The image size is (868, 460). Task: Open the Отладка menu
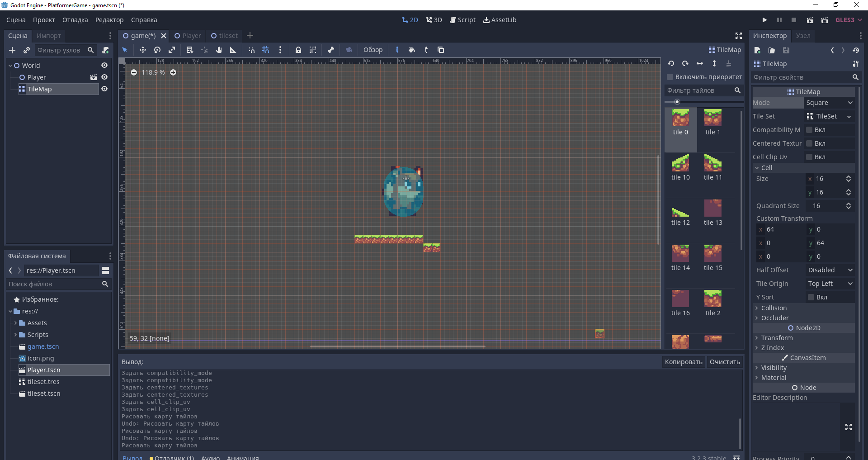[x=75, y=20]
